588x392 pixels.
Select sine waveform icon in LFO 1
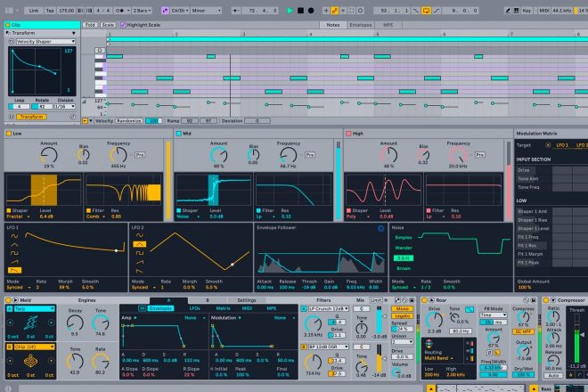14,236
